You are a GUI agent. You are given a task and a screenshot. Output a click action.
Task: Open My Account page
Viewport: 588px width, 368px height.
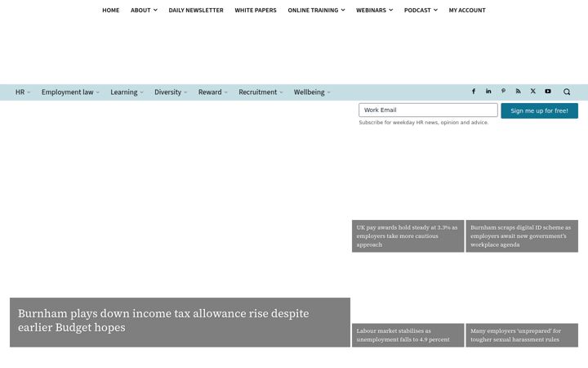[467, 10]
